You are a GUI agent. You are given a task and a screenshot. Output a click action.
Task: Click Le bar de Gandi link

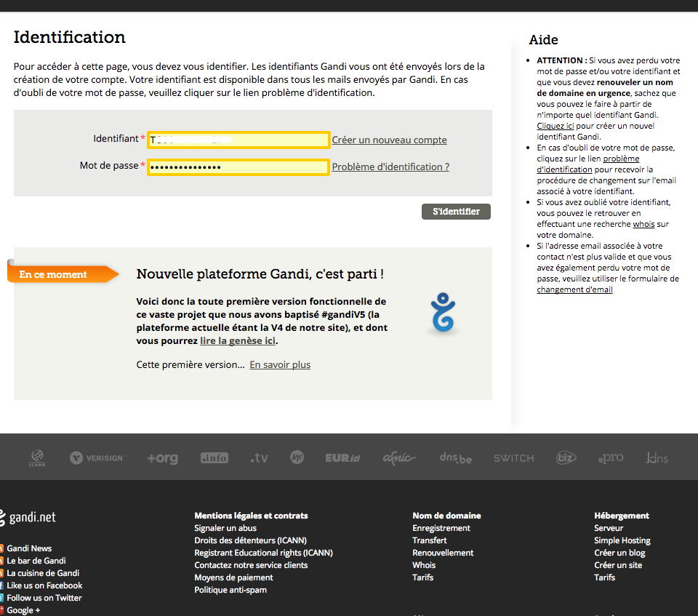(x=36, y=561)
